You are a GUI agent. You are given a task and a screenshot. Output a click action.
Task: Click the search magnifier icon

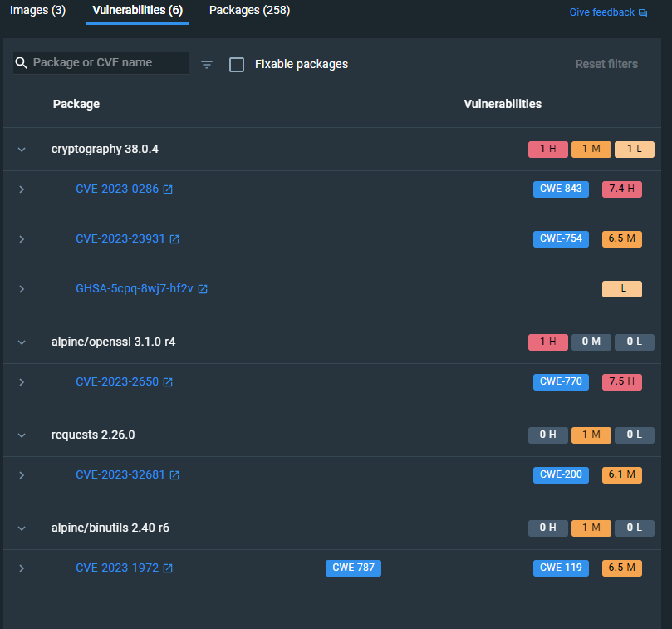[x=21, y=62]
